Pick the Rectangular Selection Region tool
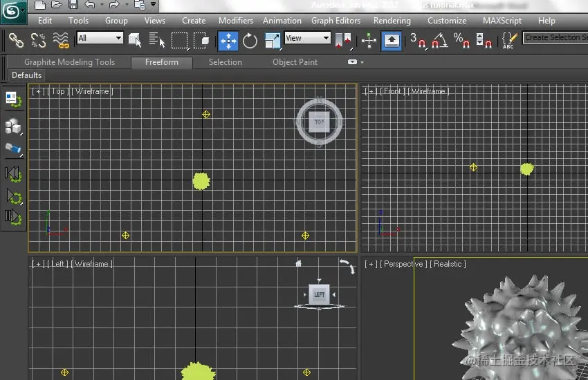The image size is (588, 380). (x=180, y=41)
